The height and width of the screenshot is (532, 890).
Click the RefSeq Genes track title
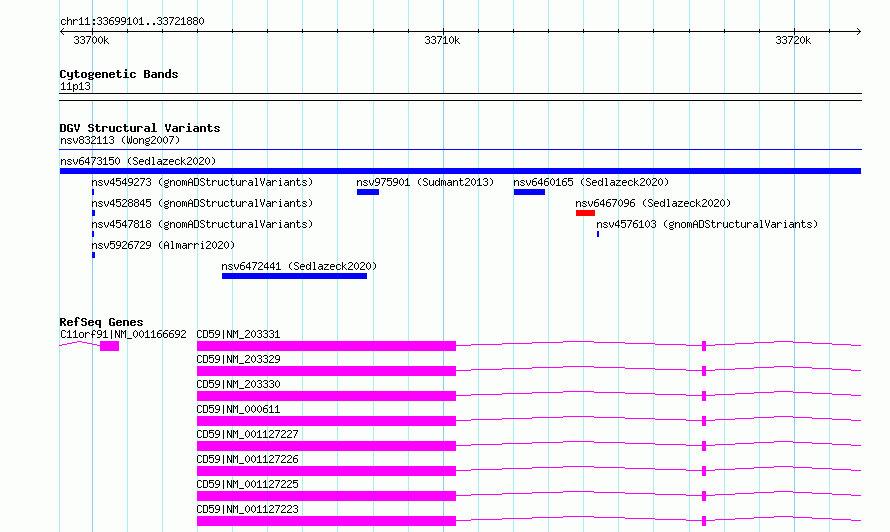(x=102, y=322)
